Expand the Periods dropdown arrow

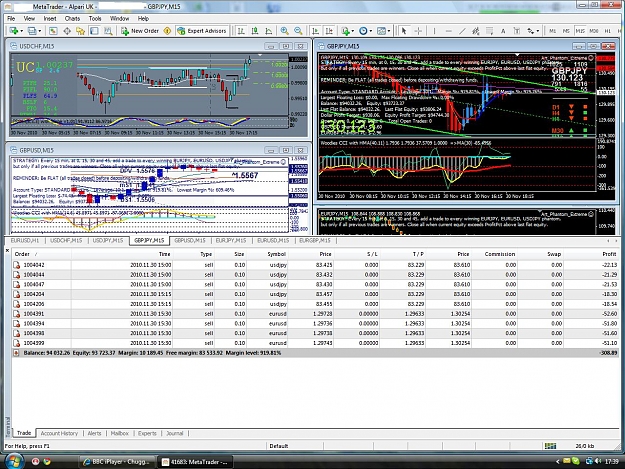(x=370, y=31)
